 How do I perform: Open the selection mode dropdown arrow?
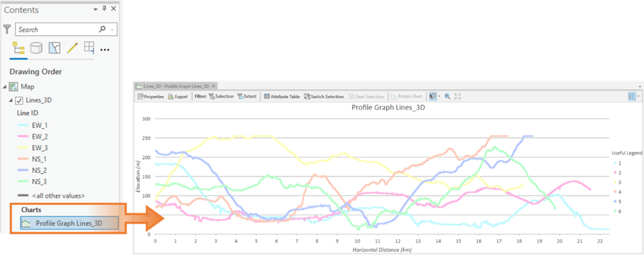[439, 96]
